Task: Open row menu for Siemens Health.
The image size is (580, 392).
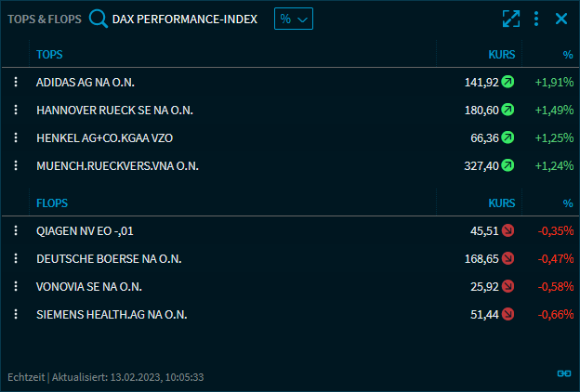Action: [x=16, y=314]
